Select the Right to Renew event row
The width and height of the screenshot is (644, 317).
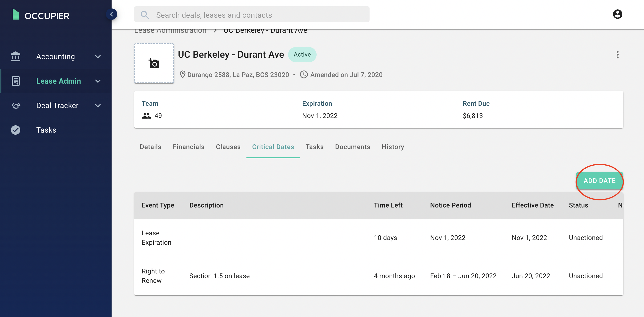(x=378, y=276)
